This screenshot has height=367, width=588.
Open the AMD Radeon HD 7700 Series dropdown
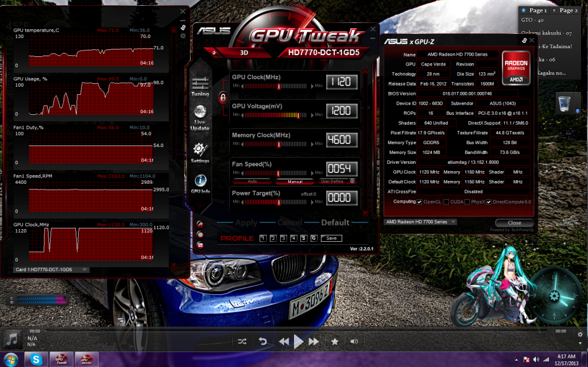click(420, 222)
